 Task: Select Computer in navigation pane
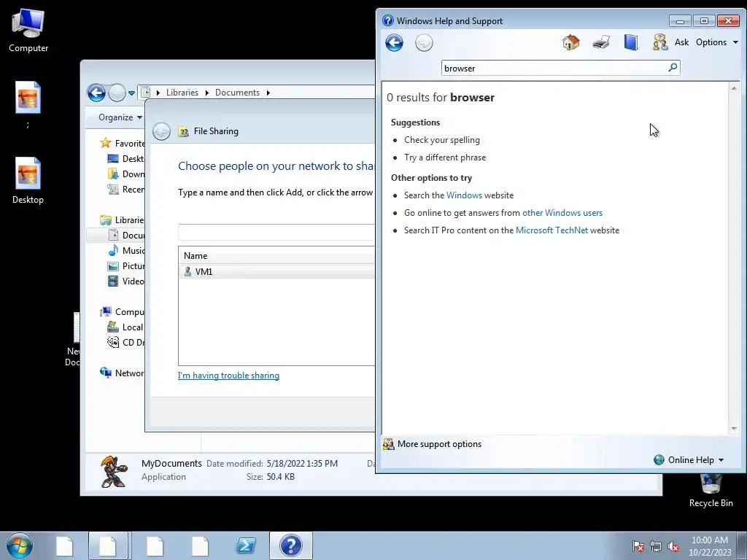coord(122,312)
